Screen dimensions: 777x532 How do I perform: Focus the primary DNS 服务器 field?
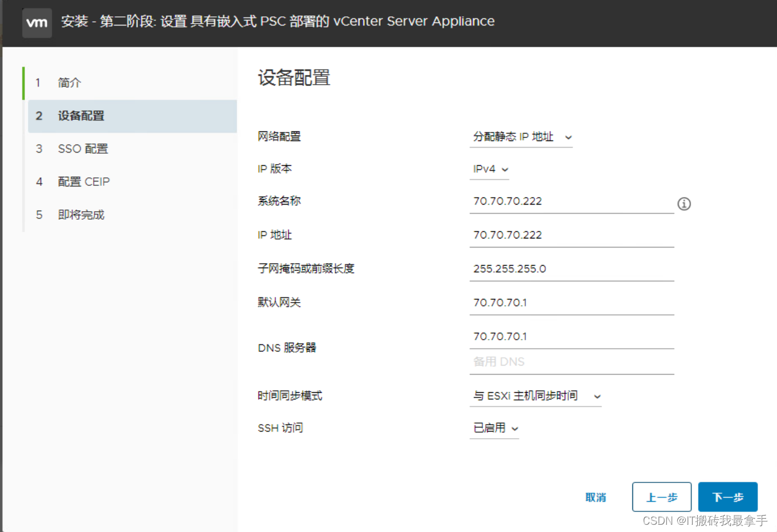(572, 337)
